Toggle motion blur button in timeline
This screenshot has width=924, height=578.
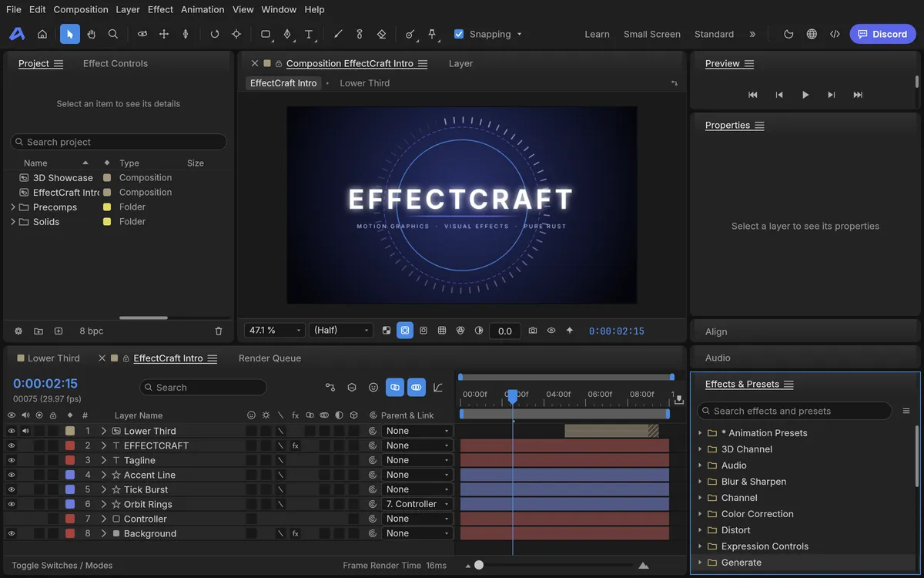pos(417,388)
